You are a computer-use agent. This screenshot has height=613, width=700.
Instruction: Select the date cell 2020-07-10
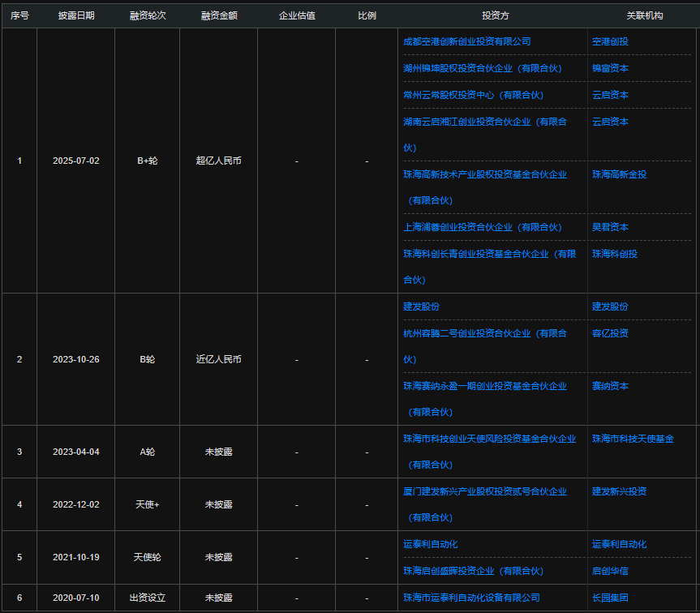(76, 598)
